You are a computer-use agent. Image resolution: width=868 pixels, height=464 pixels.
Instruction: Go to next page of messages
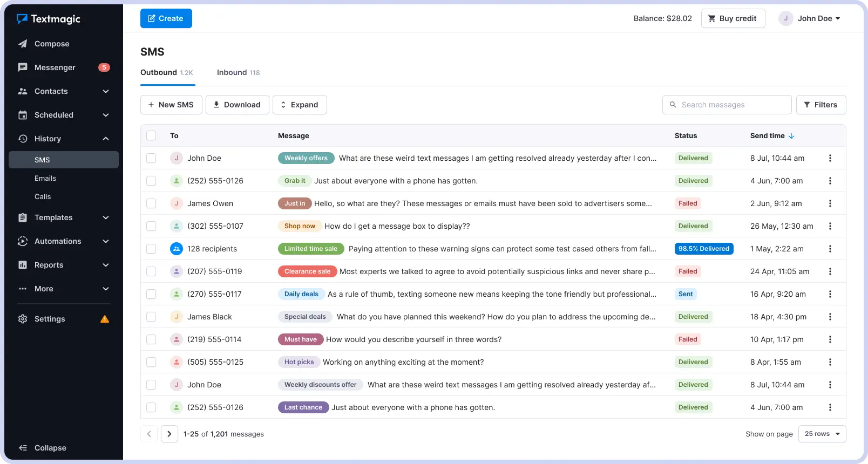point(169,434)
